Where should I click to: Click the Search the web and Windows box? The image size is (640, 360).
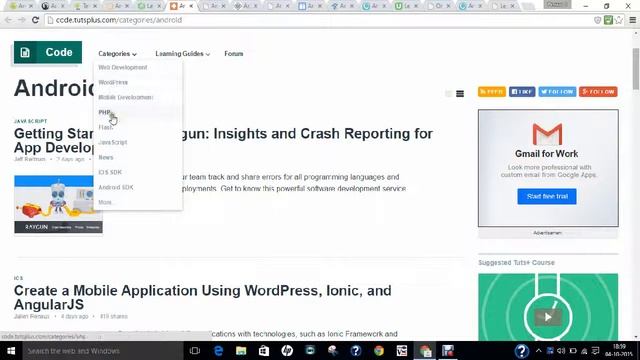[102, 351]
